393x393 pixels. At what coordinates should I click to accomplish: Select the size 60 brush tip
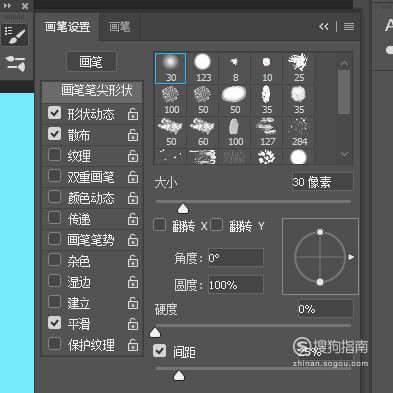(x=203, y=132)
